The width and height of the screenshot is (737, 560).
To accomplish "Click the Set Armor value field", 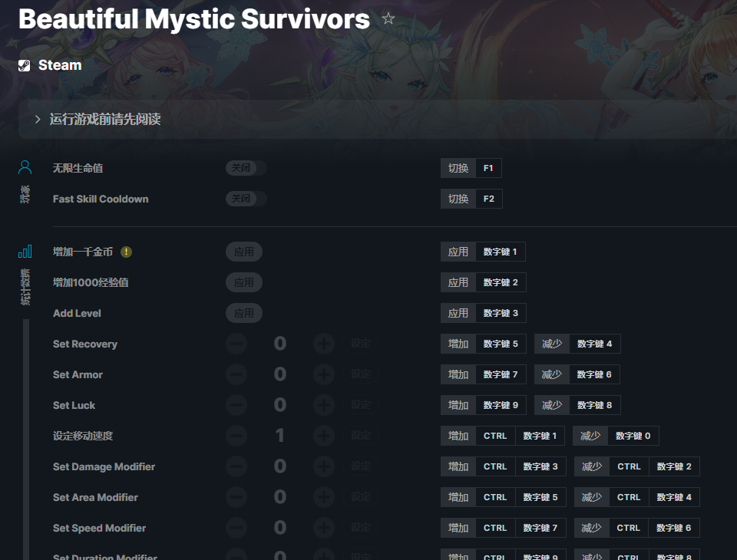I will click(280, 374).
